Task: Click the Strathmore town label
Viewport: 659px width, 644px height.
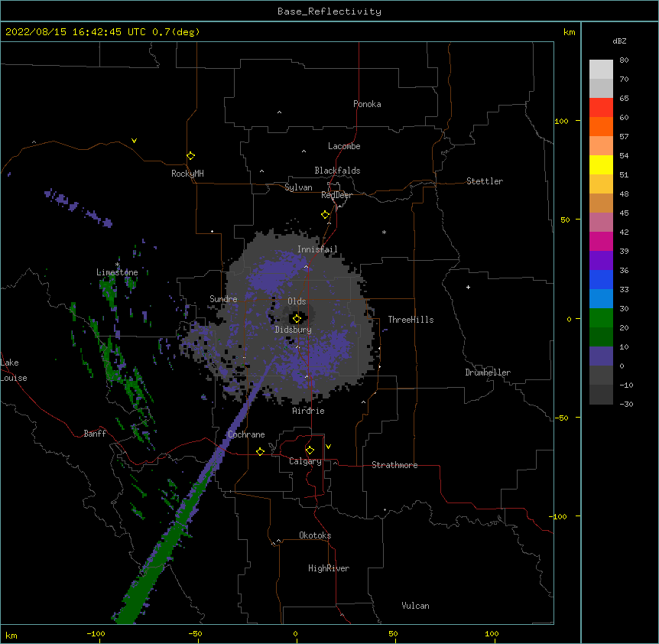Action: (x=394, y=465)
